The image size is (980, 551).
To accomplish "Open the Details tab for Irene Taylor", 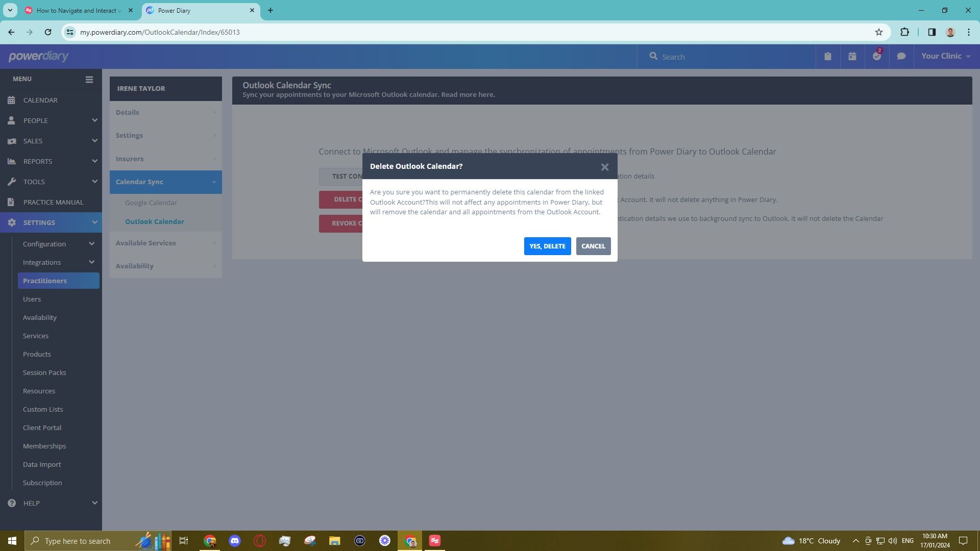I will click(166, 112).
